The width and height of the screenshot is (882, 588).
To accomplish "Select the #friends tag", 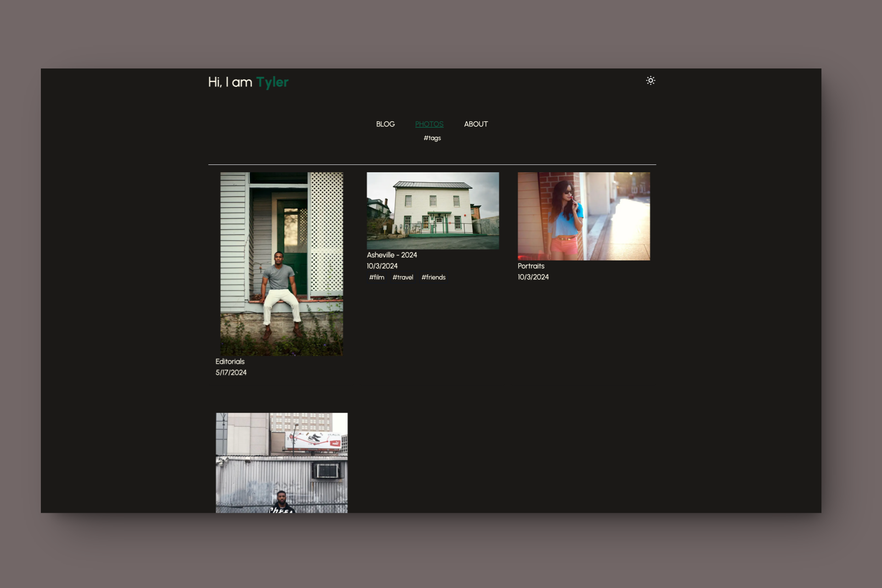I will coord(433,277).
